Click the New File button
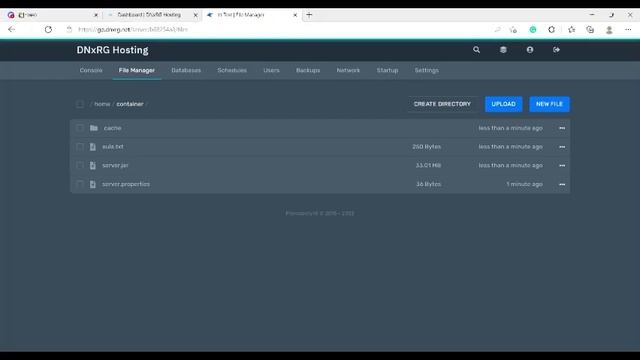Image resolution: width=640 pixels, height=360 pixels. [549, 104]
